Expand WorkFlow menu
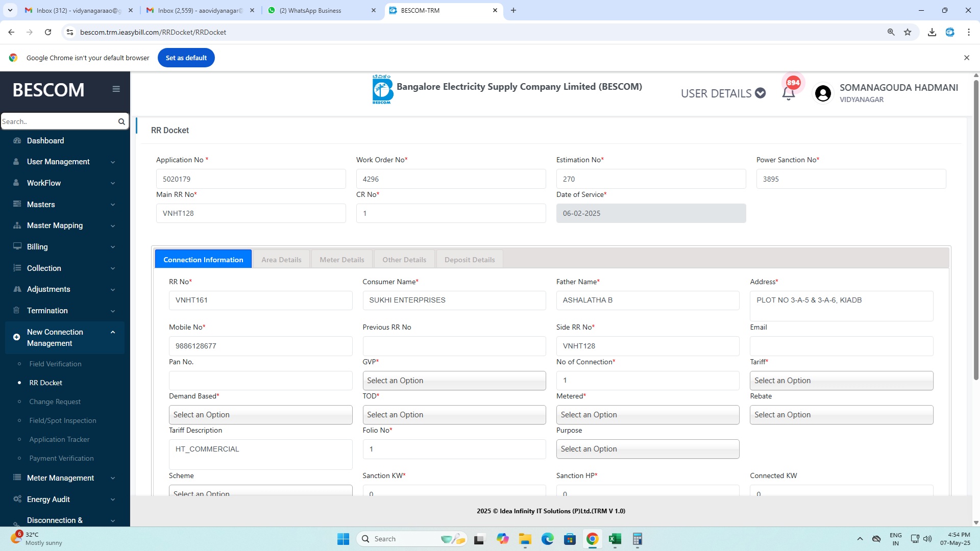980x551 pixels. point(65,183)
